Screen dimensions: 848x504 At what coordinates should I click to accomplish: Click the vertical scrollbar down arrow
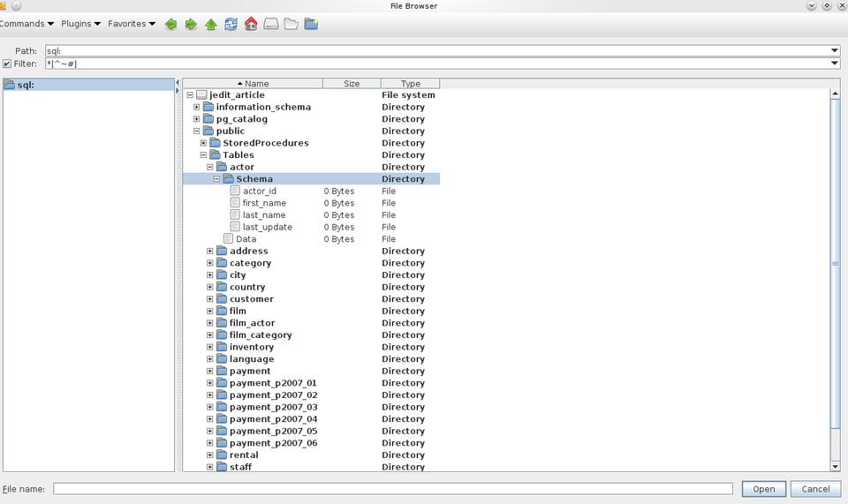click(835, 466)
